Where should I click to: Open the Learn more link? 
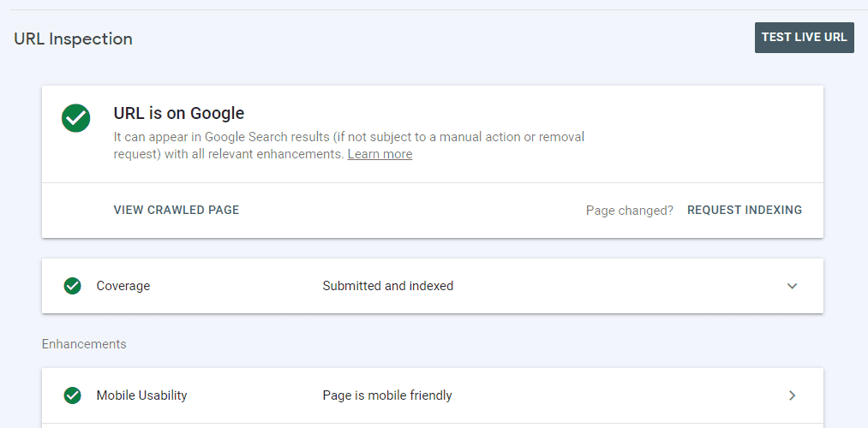pyautogui.click(x=380, y=154)
